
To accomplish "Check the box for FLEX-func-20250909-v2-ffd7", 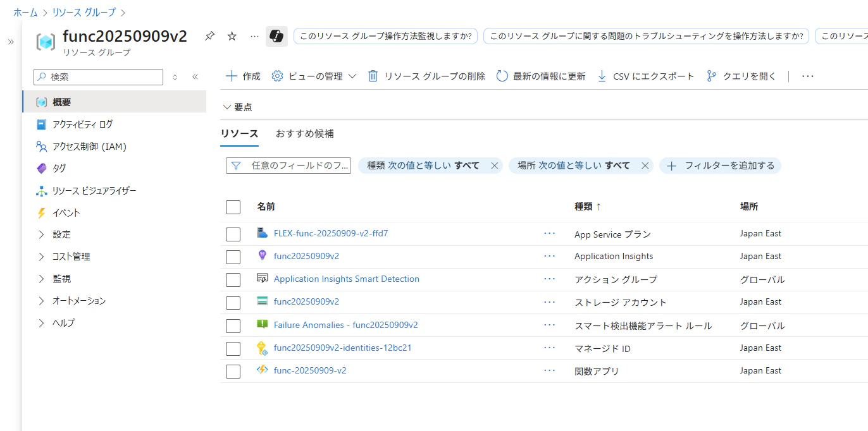I will point(233,234).
